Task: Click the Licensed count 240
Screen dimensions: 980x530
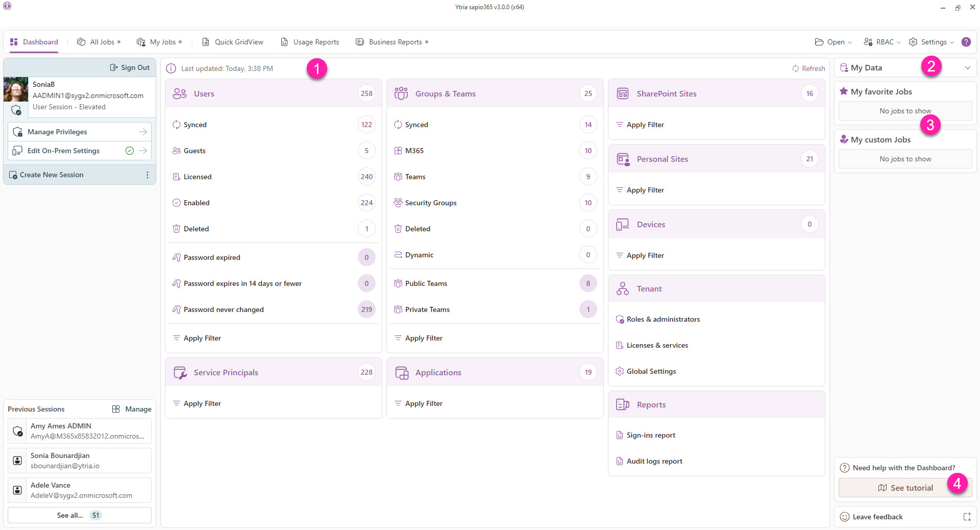Action: coord(366,177)
